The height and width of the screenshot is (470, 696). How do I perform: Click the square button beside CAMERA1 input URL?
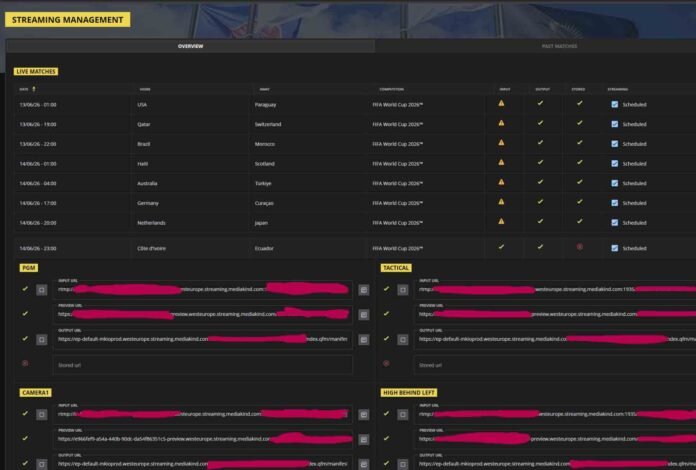pos(41,415)
